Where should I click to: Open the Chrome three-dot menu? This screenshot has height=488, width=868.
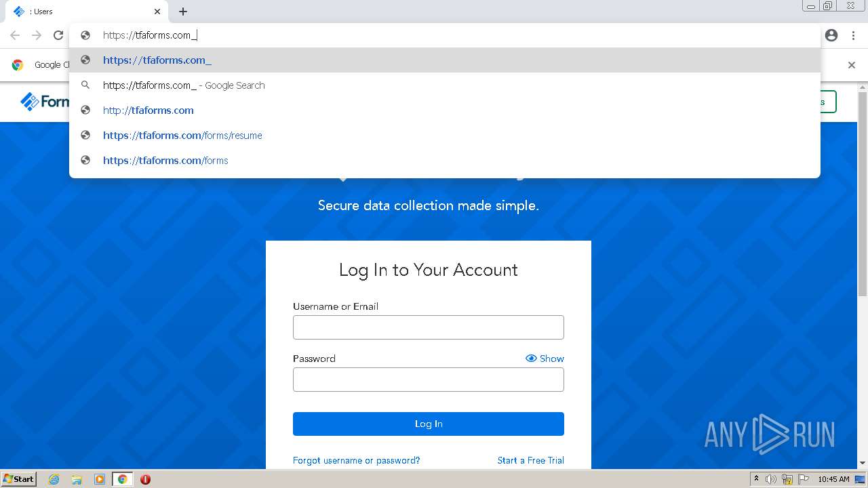click(x=853, y=35)
